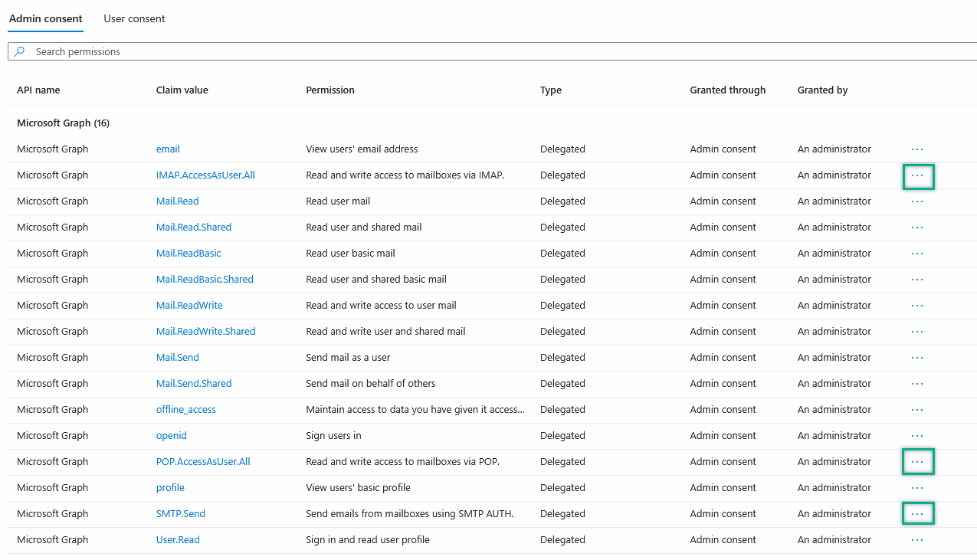Click the Claim value column header
This screenshot has height=560, width=977.
point(182,90)
